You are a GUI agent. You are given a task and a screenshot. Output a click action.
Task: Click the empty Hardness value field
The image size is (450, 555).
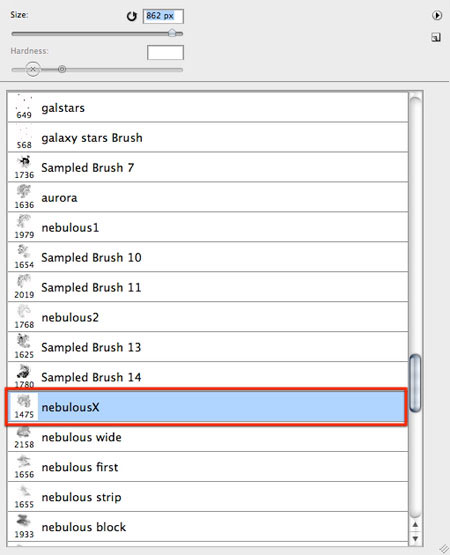pyautogui.click(x=165, y=53)
